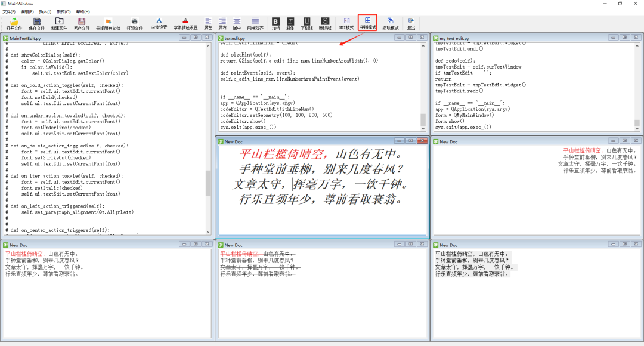Switch to MDI模式 view
This screenshot has height=346, width=644.
[346, 24]
